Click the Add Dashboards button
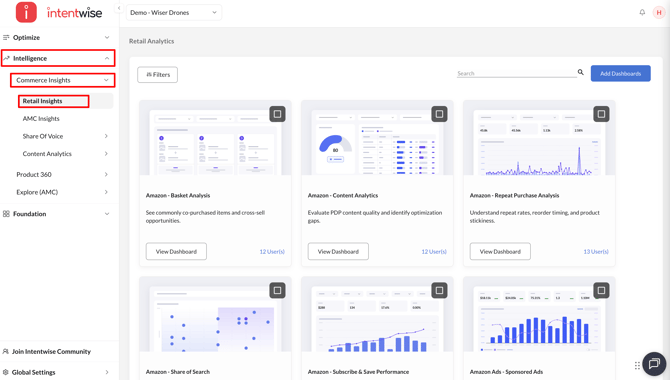Image resolution: width=670 pixels, height=380 pixels. (x=620, y=74)
